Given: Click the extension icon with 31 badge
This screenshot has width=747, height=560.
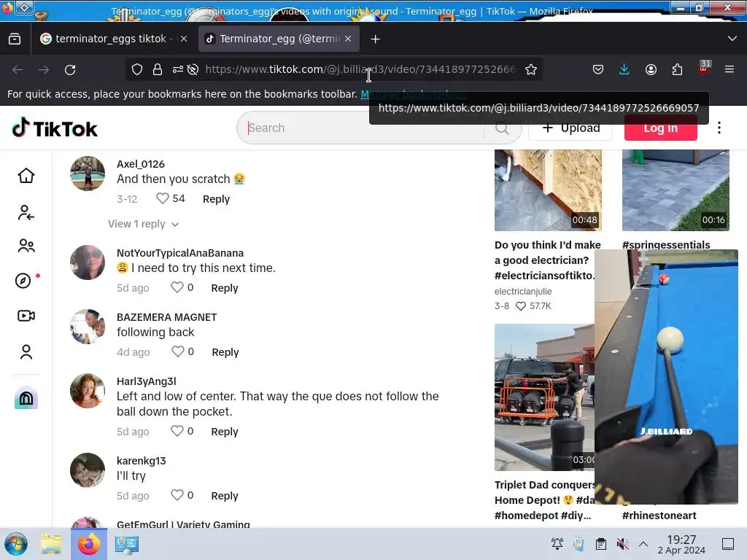Looking at the screenshot, I should click(703, 68).
